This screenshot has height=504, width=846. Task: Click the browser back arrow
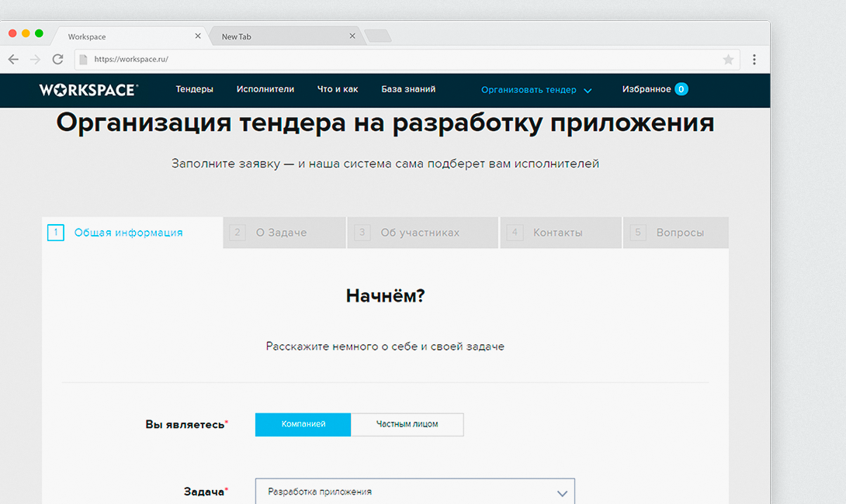click(x=13, y=59)
